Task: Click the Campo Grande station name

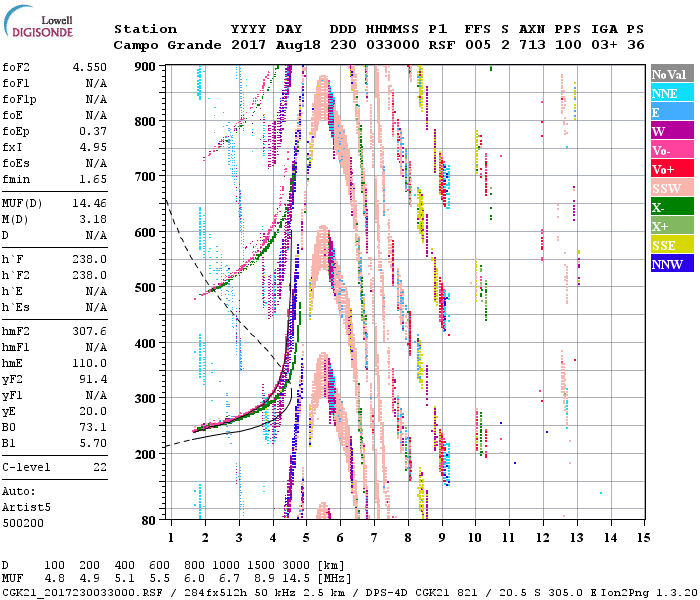Action: 167,45
